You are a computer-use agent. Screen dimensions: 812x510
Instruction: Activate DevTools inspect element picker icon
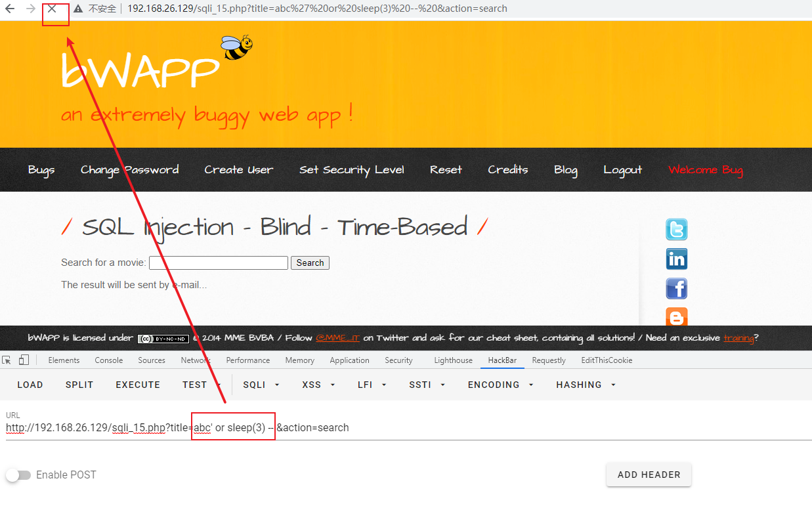[x=7, y=360]
